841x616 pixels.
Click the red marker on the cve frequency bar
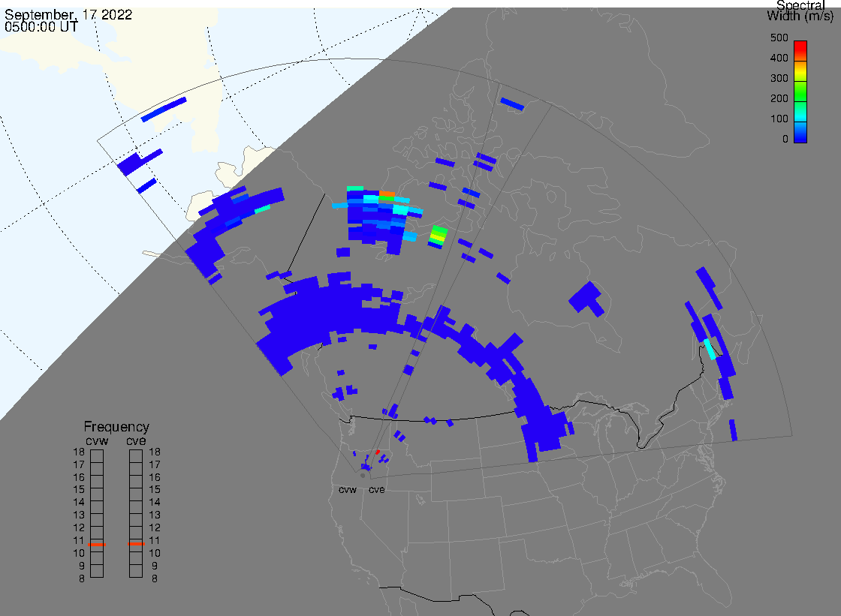click(136, 544)
